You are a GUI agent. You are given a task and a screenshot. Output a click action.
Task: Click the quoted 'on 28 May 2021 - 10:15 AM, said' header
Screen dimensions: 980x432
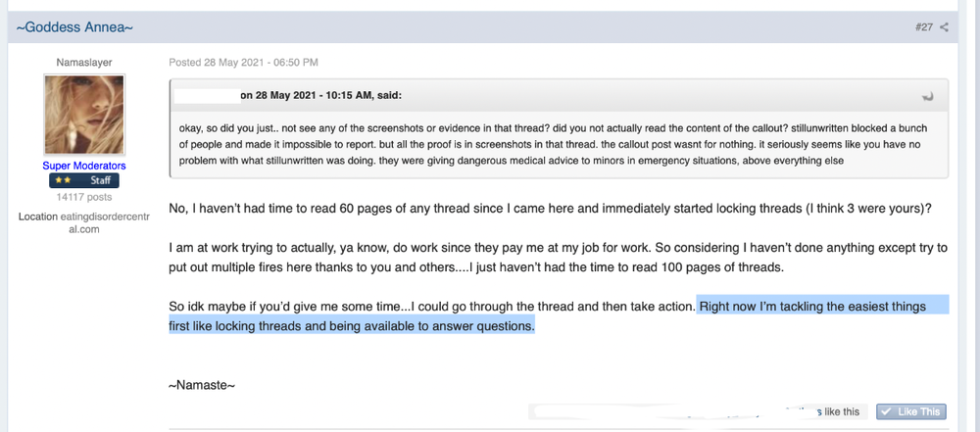tap(321, 96)
